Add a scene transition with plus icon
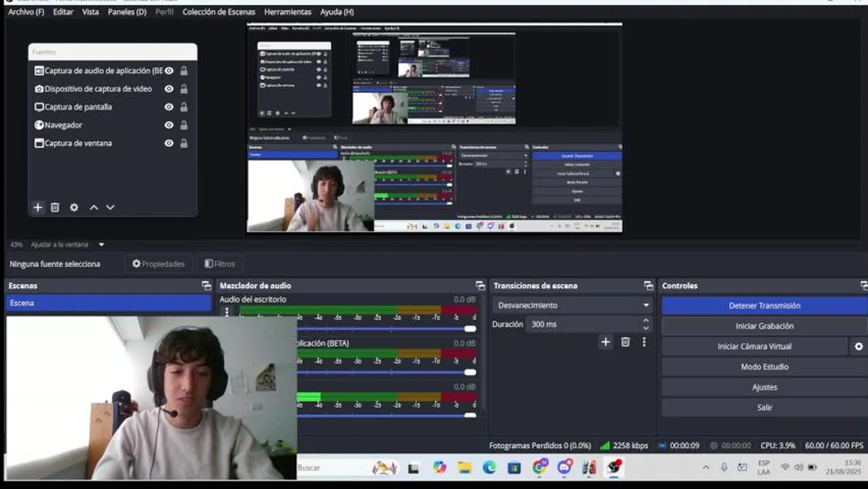The image size is (868, 489). [606, 342]
